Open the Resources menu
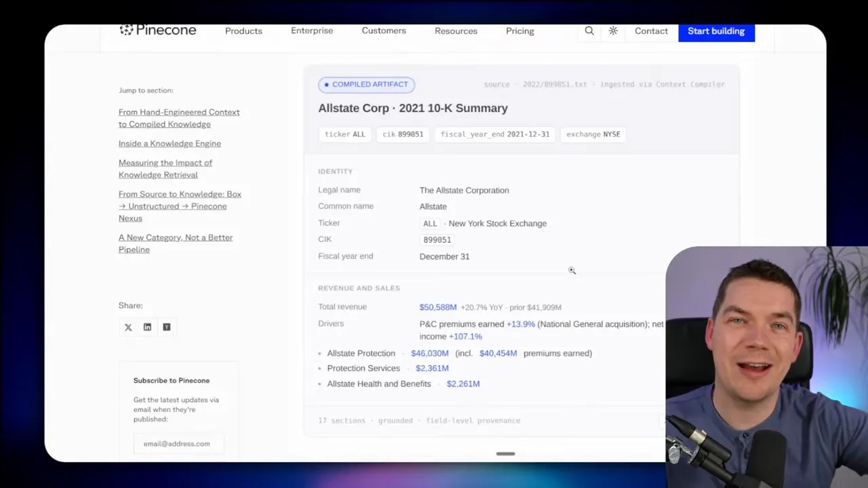The width and height of the screenshot is (868, 488). (x=456, y=30)
